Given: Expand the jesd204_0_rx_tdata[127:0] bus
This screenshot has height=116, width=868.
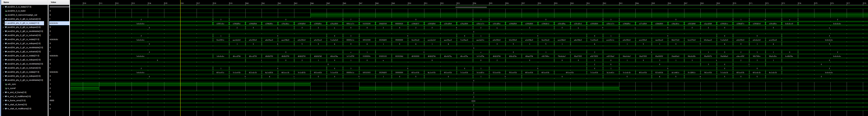Looking at the screenshot, I should (x=3, y=7).
